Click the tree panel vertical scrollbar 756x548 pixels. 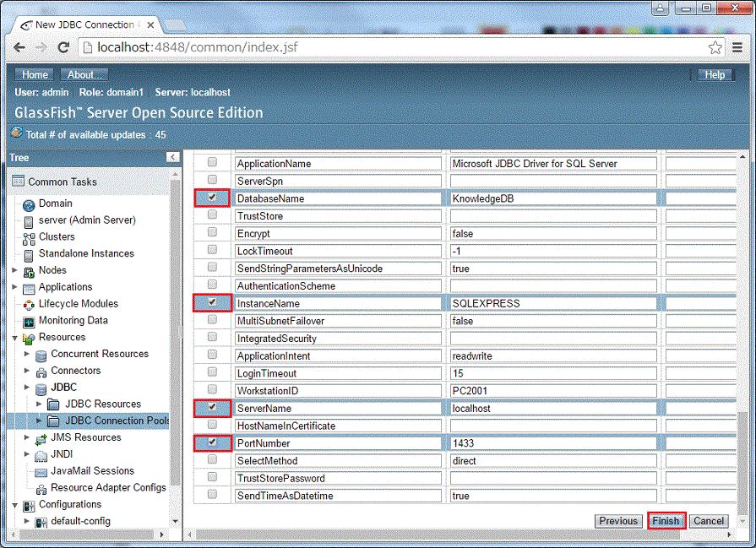[x=176, y=333]
